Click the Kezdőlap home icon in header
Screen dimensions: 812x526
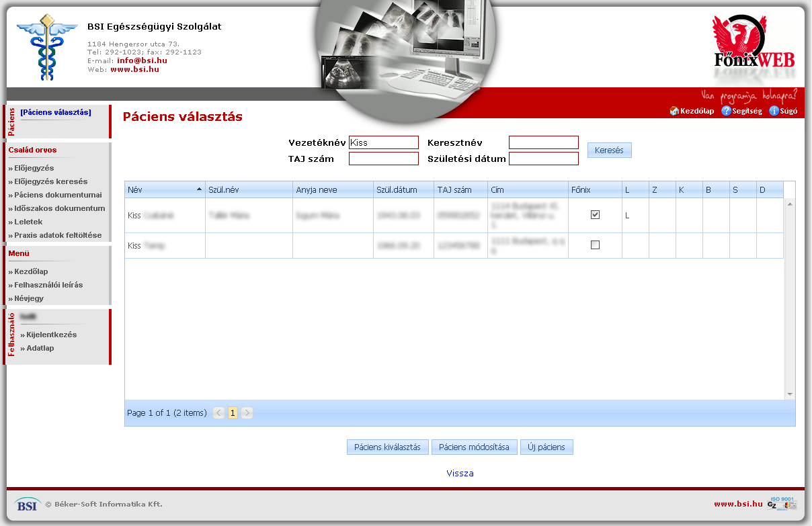[674, 111]
